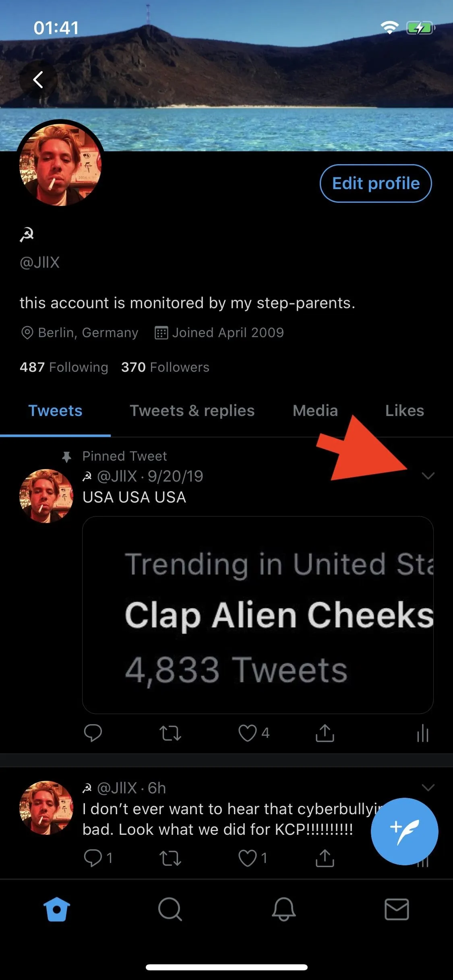Switch to Tweets & replies tab
The width and height of the screenshot is (453, 980).
[192, 411]
